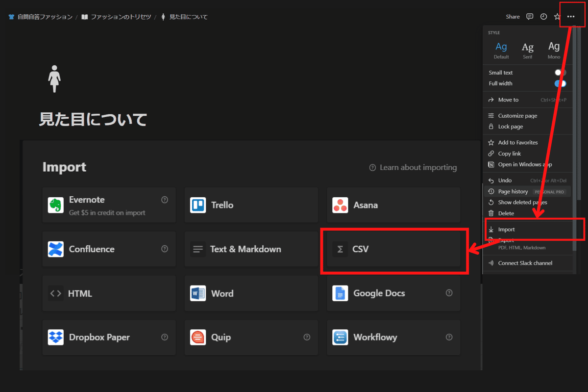The width and height of the screenshot is (588, 392).
Task: Click the help icon on Dropbox Paper card
Action: [x=165, y=337]
